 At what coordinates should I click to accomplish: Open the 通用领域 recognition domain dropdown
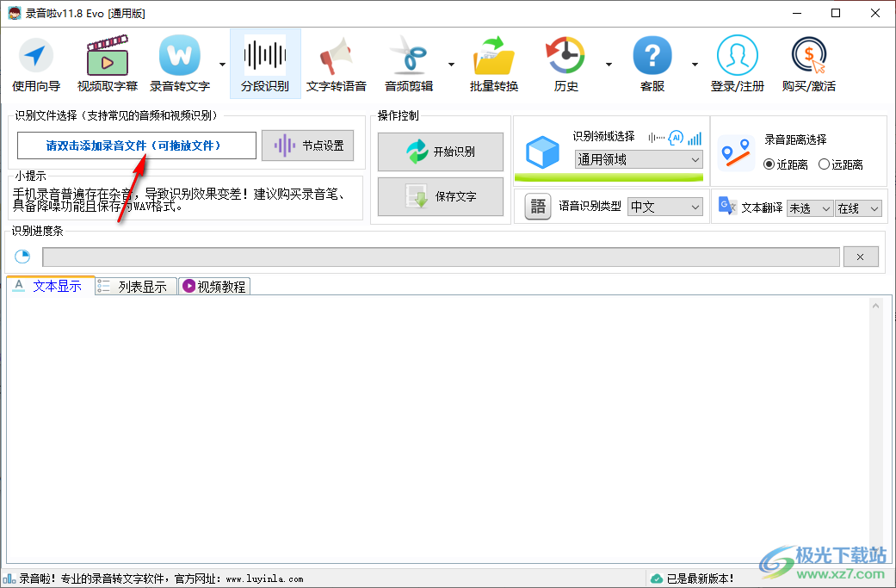coord(639,159)
